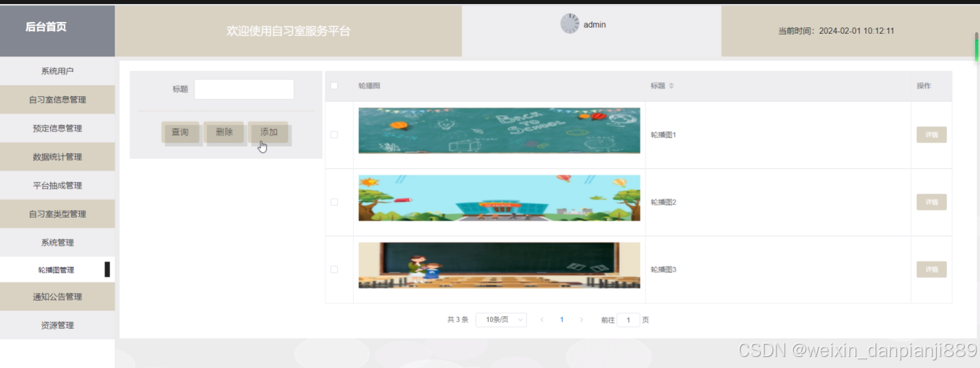Click the 轮播图 column header
Screen dimensions: 980x368
[x=369, y=86]
